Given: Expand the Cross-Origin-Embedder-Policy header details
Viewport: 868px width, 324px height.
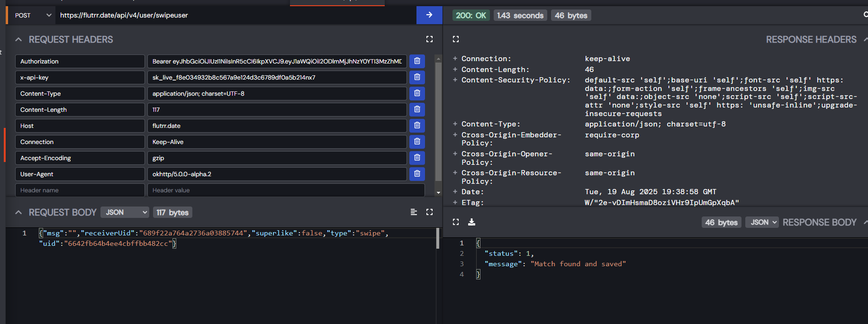Looking at the screenshot, I should point(455,135).
